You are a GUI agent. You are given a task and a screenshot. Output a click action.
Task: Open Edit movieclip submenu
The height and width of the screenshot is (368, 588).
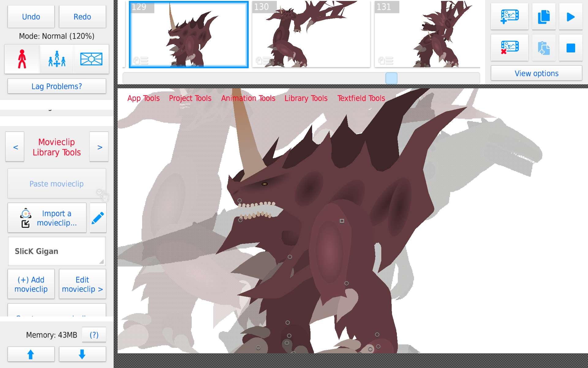pos(82,284)
